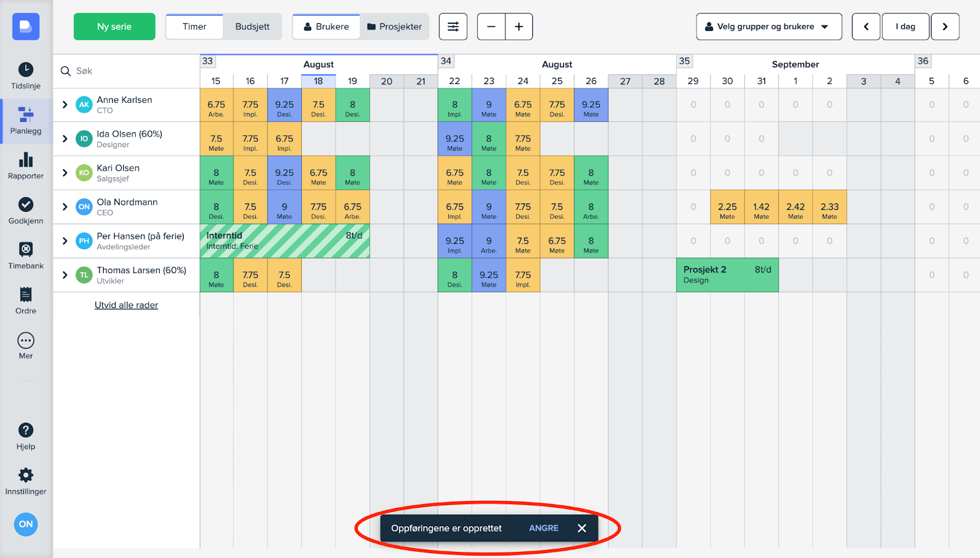Open Velg grupper og brukere dropdown
Viewport: 980px width, 558px height.
point(769,27)
